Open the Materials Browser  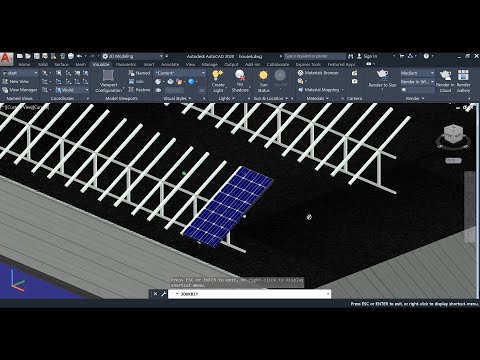pos(318,73)
